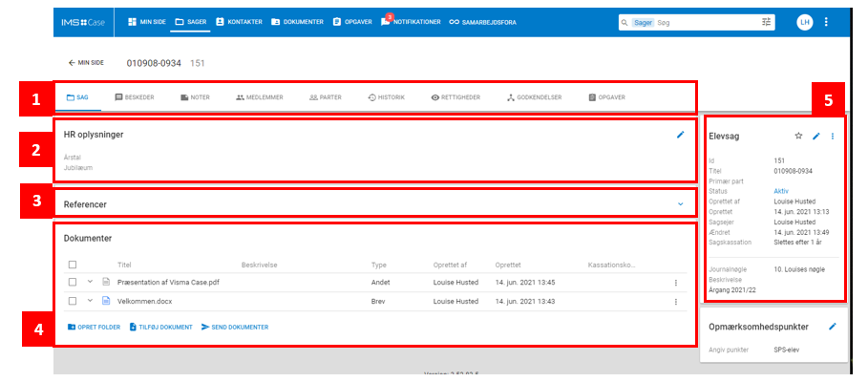Open MIN SIDE in top navigation bar
The height and width of the screenshot is (382, 868).
(147, 22)
